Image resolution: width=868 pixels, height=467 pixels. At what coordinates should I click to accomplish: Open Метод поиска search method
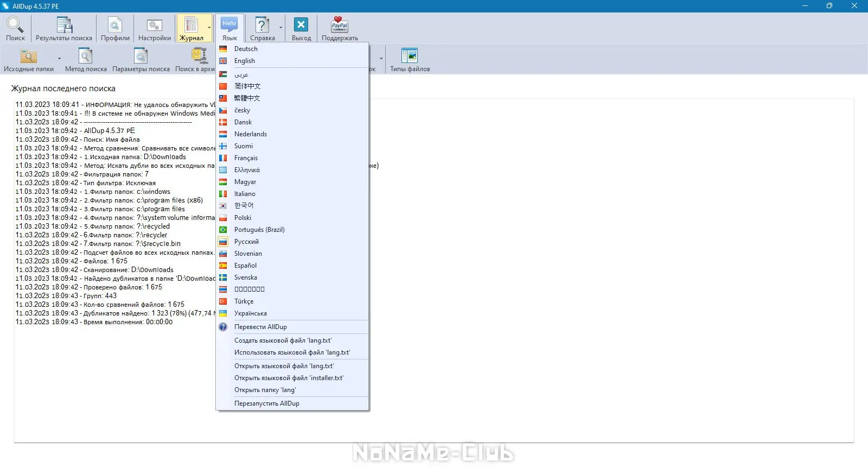(x=86, y=60)
